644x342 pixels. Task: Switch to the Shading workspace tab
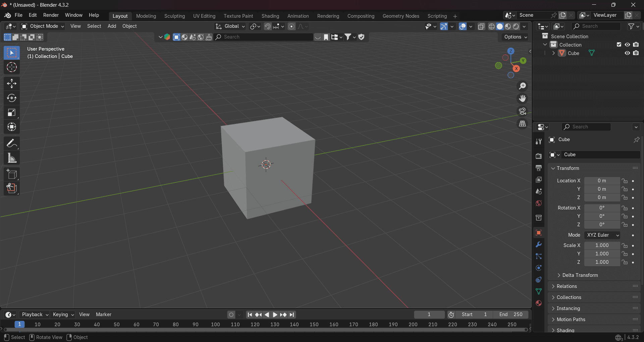(x=270, y=16)
